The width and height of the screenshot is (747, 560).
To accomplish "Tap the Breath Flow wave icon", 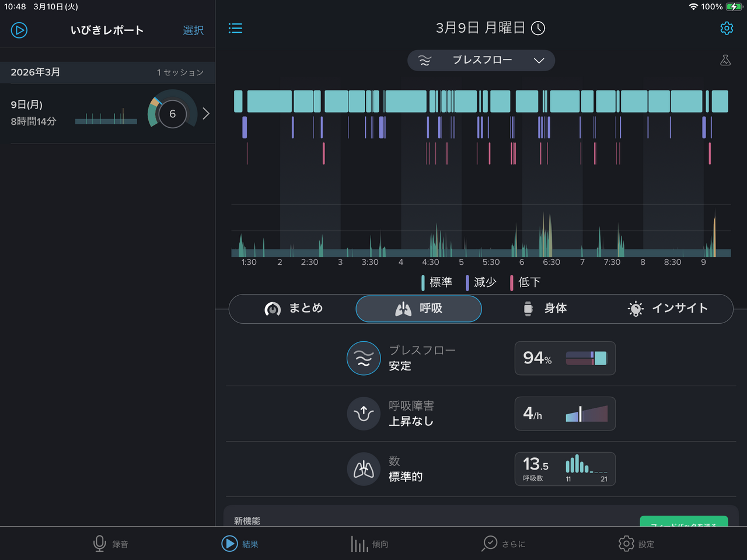I will 364,358.
